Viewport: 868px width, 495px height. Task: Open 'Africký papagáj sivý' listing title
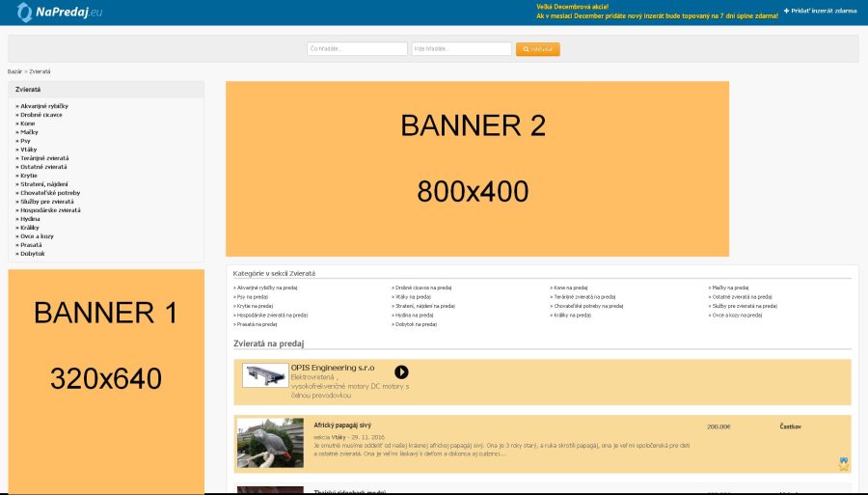click(342, 426)
